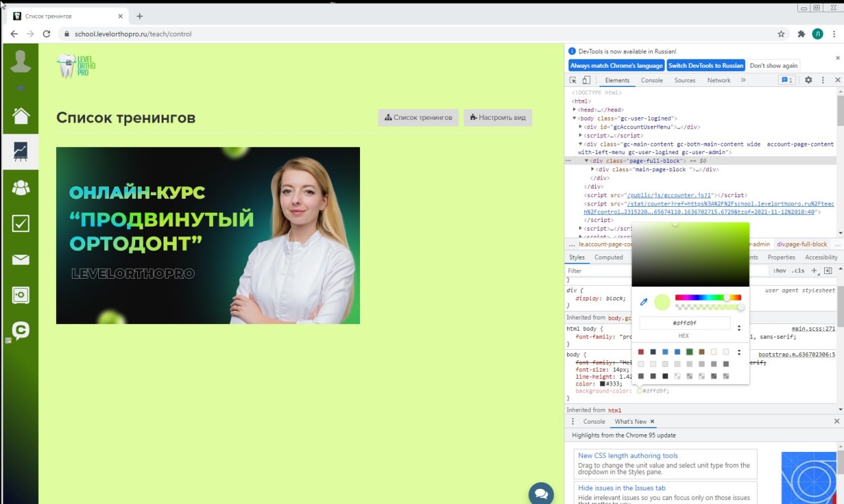
Task: Collapse the body gc-user-logined node
Action: point(575,119)
